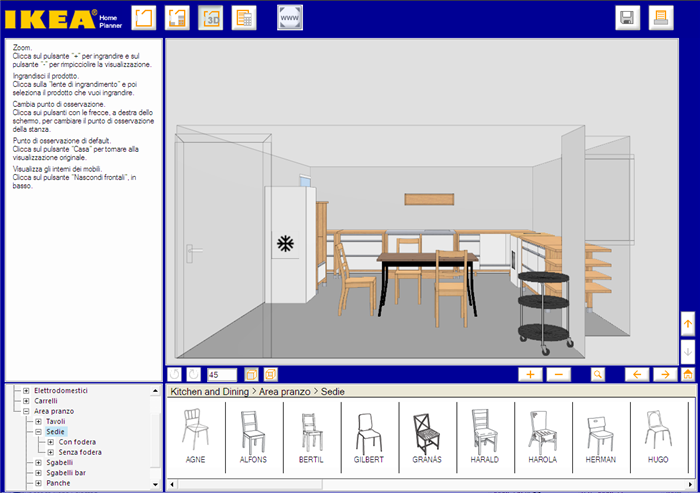The image size is (700, 493).
Task: Print the plan with printer icon
Action: tap(661, 18)
